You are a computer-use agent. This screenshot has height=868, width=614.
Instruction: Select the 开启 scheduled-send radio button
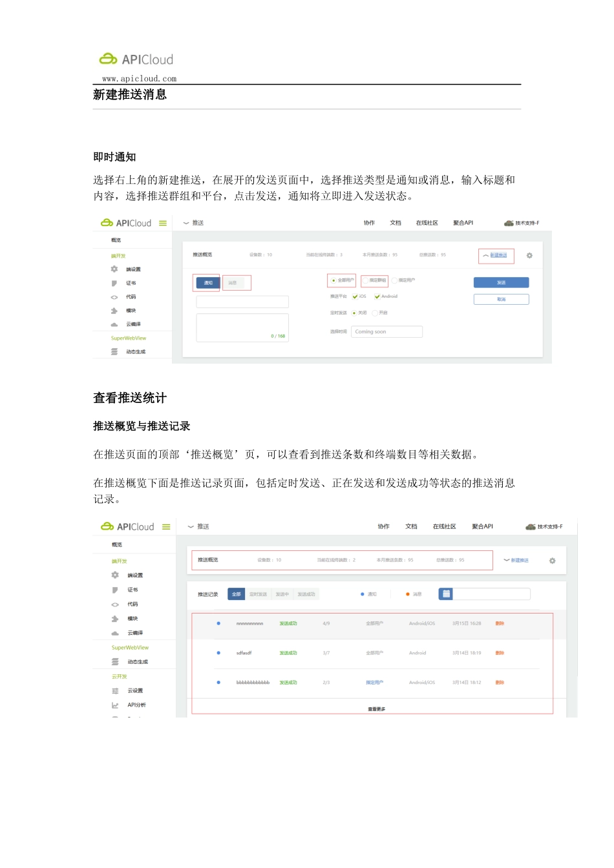[x=375, y=313]
